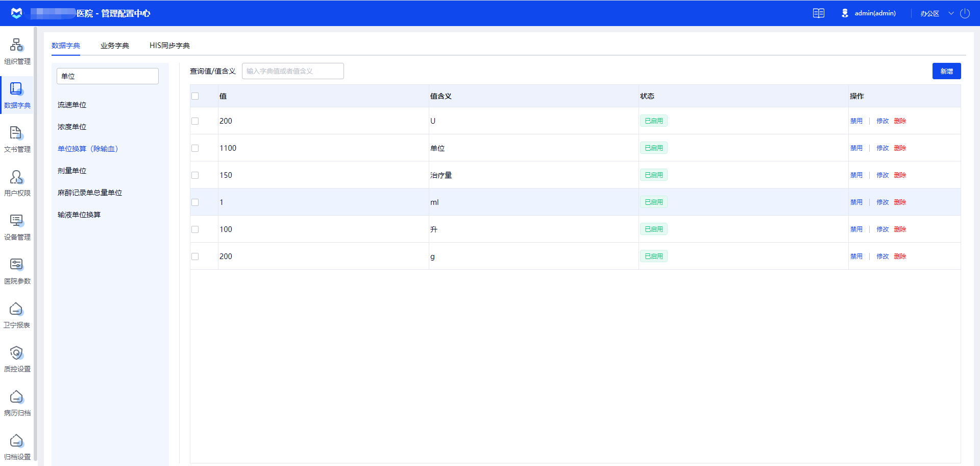Switch to 数据字典 tab
Screen dimensions: 980x466
[x=66, y=45]
